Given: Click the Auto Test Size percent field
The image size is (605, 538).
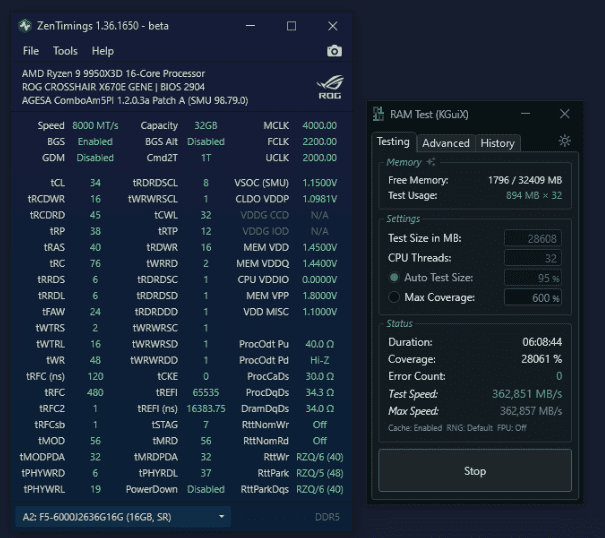Looking at the screenshot, I should point(533,278).
